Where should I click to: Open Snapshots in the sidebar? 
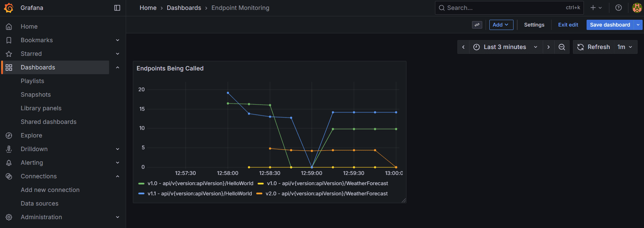pyautogui.click(x=36, y=95)
